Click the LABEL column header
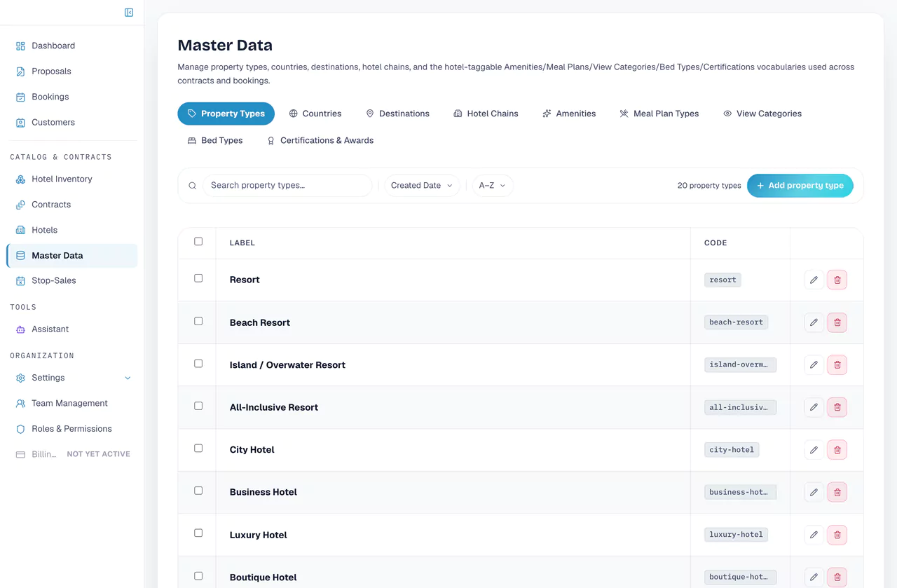 coord(242,243)
